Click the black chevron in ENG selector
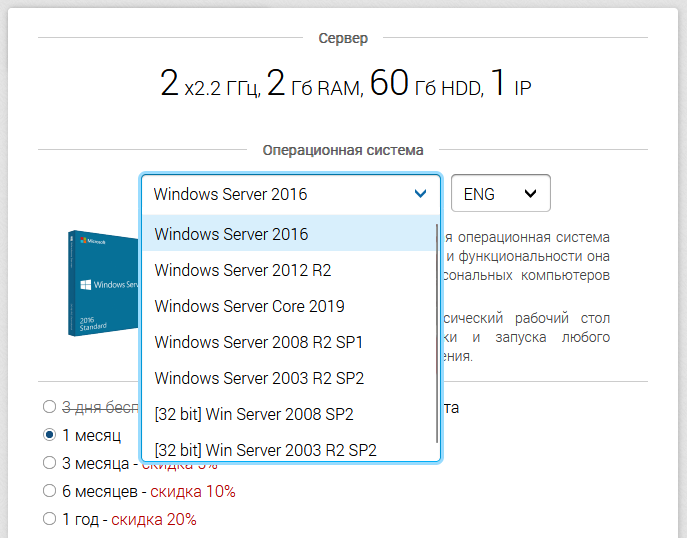This screenshot has height=538, width=687. pos(530,193)
